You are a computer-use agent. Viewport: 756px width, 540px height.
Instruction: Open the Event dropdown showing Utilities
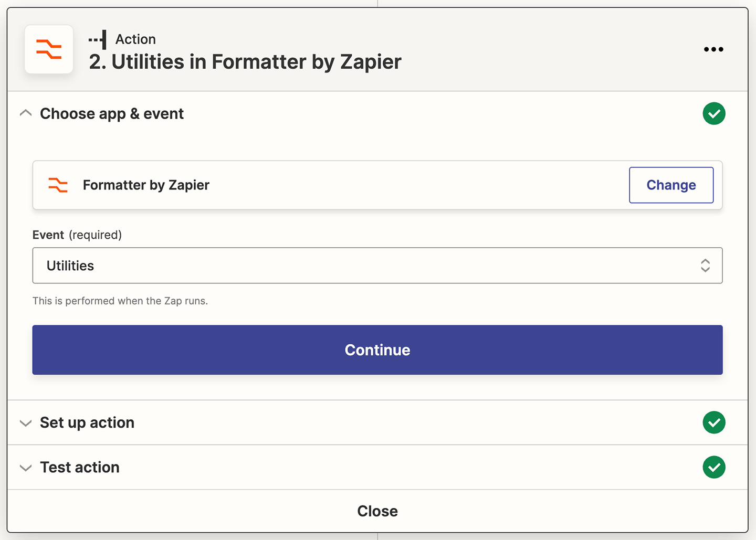[x=377, y=266]
